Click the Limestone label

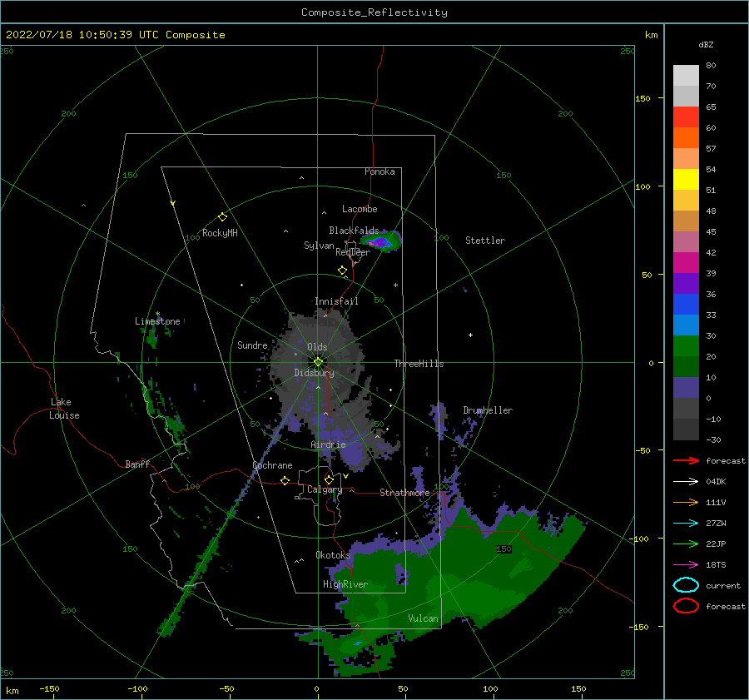pos(157,321)
